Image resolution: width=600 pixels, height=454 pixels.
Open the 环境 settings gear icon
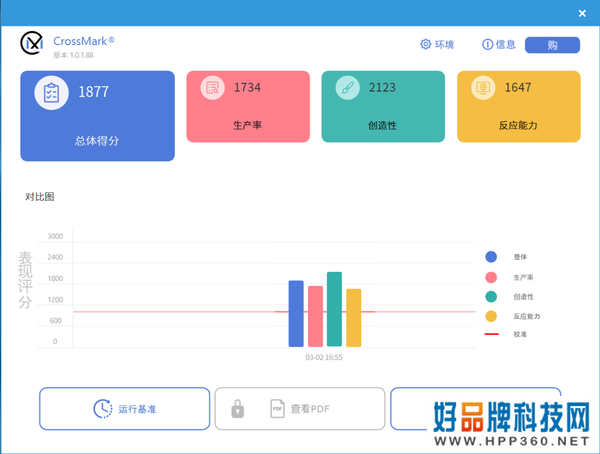pos(425,44)
